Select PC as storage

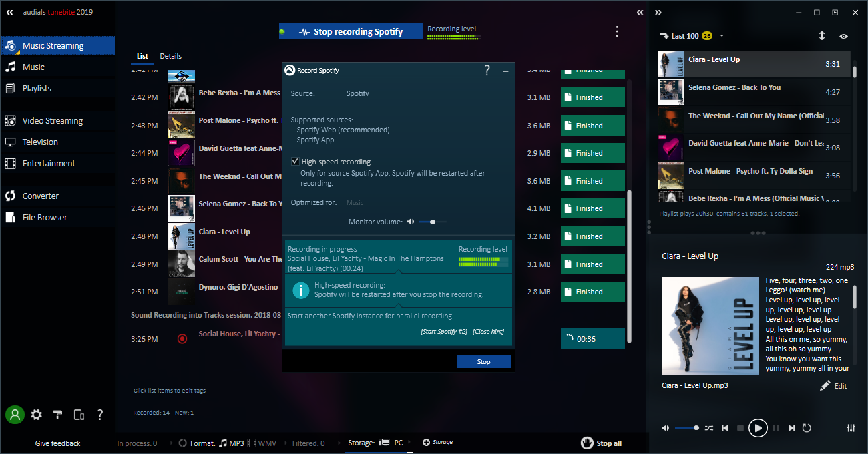[391, 443]
